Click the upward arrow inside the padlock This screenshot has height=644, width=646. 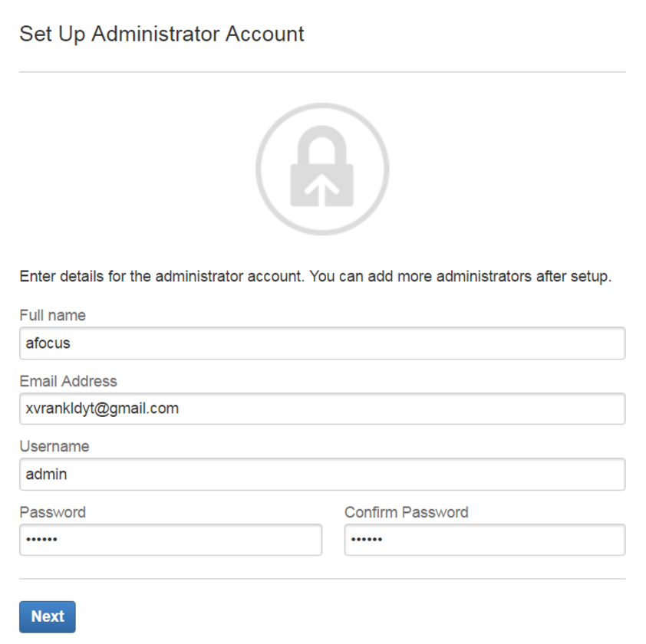pos(322,188)
